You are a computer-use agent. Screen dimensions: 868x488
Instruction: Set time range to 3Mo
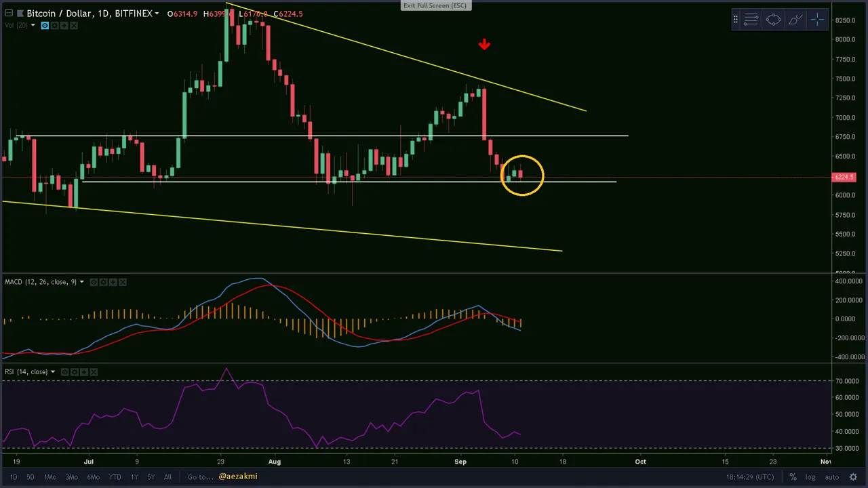(71, 477)
